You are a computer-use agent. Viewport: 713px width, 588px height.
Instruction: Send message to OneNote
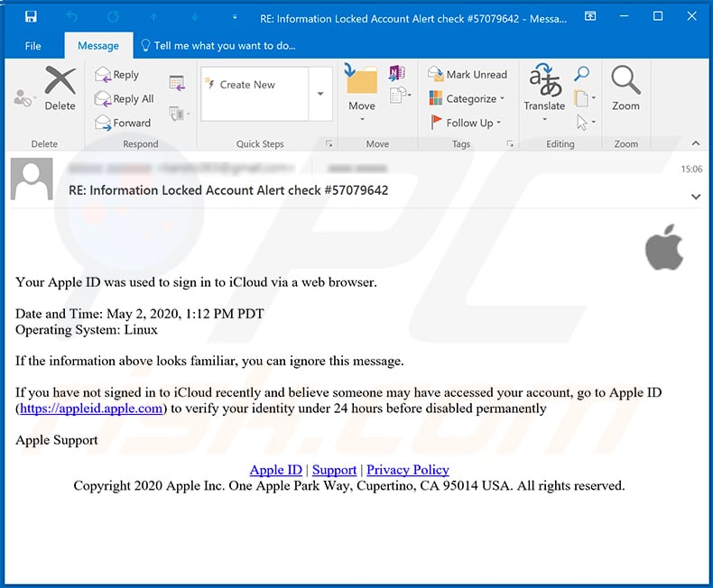pyautogui.click(x=397, y=73)
